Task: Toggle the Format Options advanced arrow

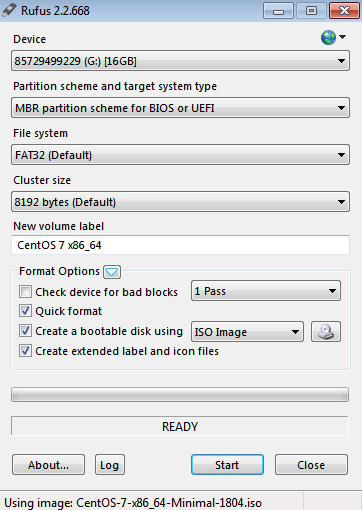Action: point(112,272)
